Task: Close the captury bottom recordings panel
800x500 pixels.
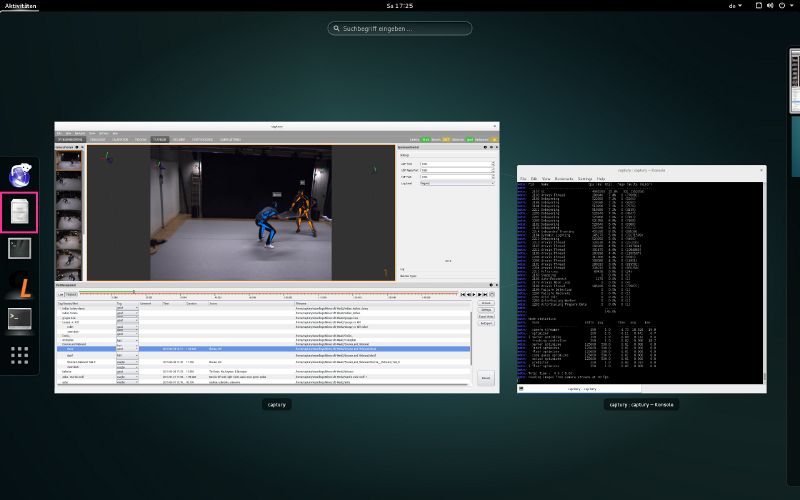Action: coord(496,285)
